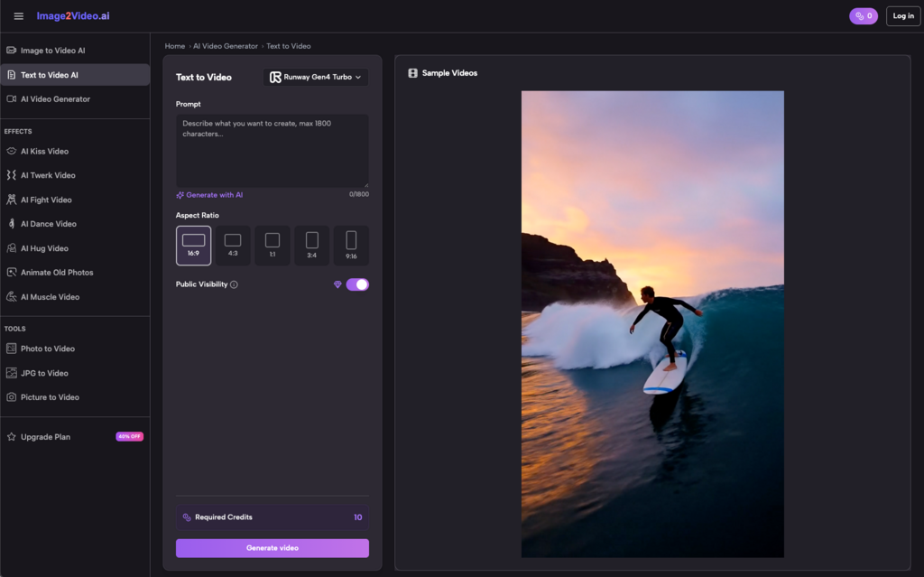
Task: Select AI Video Generator sidebar item
Action: 55,99
